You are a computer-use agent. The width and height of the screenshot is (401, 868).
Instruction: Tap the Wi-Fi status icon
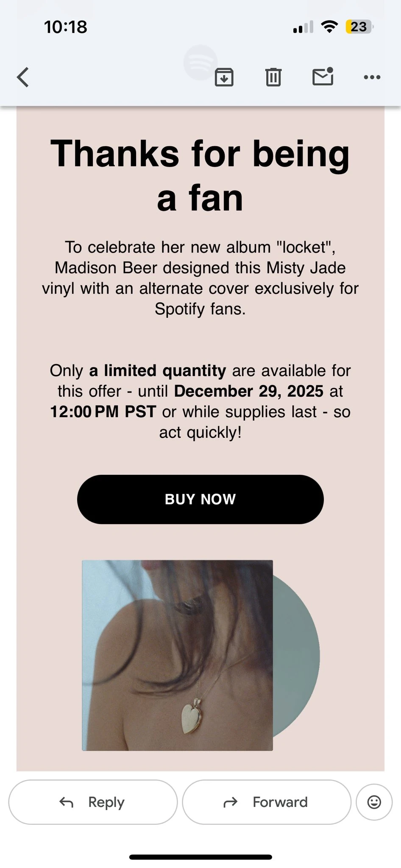[329, 27]
